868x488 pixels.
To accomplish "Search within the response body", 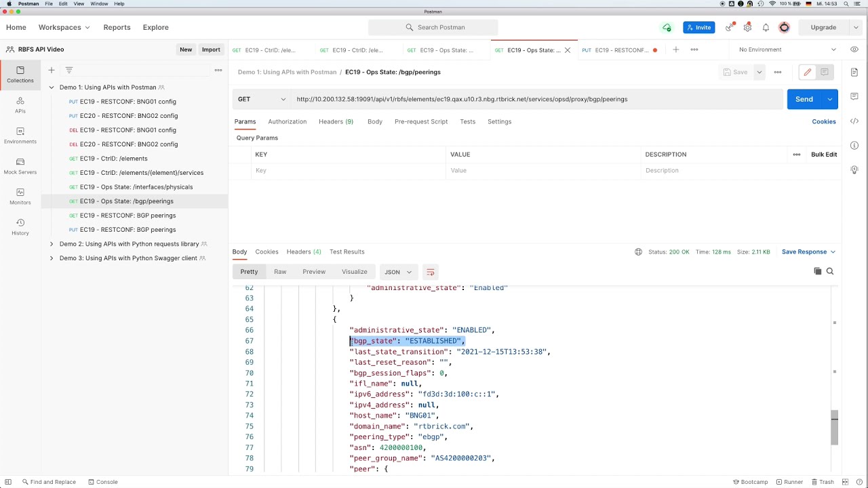I will click(x=829, y=271).
